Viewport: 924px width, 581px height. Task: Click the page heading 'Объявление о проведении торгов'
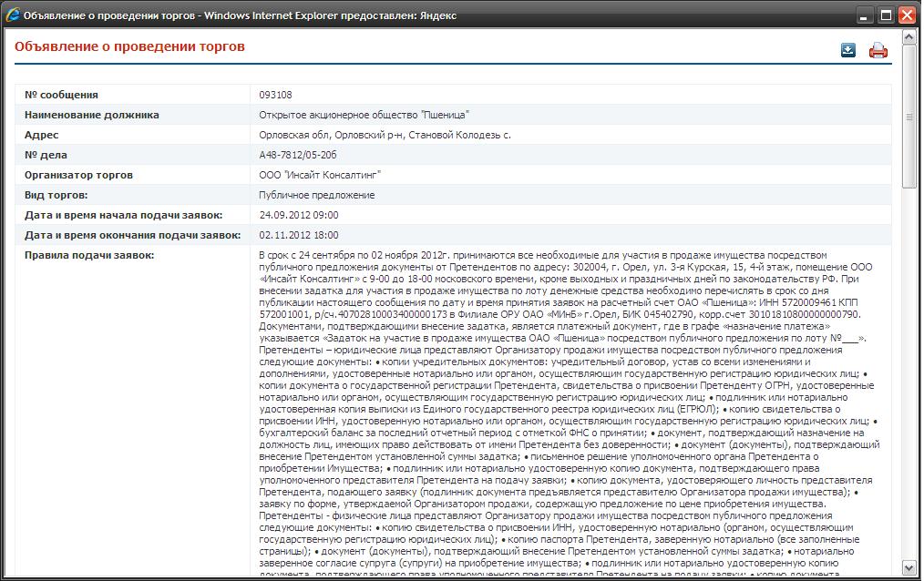pos(129,46)
